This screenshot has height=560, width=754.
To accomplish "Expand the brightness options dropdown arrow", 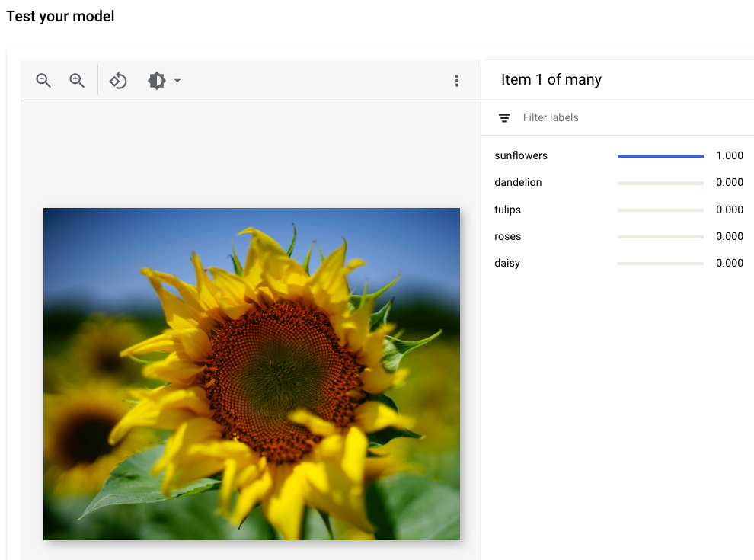I will (x=177, y=80).
